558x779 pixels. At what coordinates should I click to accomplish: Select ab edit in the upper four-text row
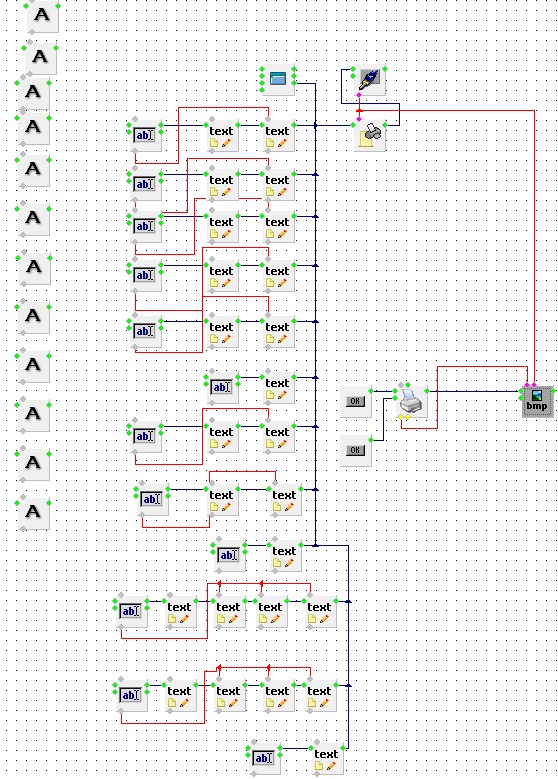click(x=131, y=612)
